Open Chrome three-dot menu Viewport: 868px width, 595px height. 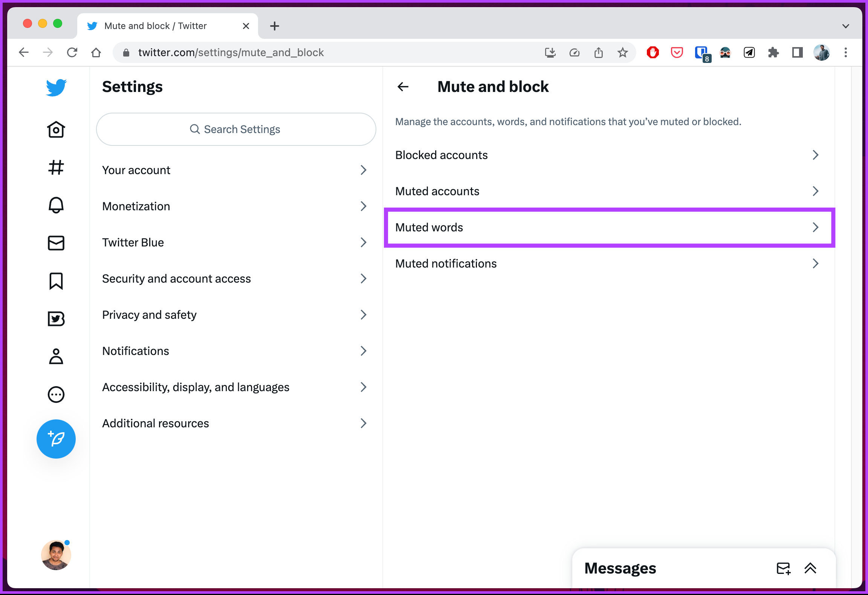pyautogui.click(x=846, y=52)
